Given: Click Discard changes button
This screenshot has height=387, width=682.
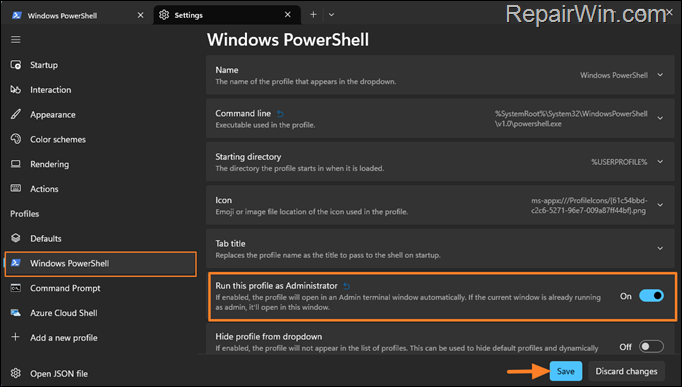Looking at the screenshot, I should pos(626,371).
